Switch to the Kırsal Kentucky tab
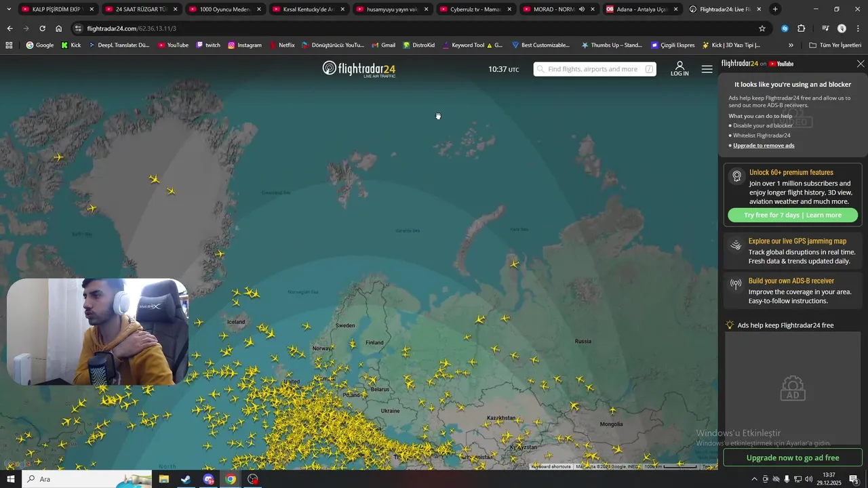The width and height of the screenshot is (868, 488). tap(308, 9)
